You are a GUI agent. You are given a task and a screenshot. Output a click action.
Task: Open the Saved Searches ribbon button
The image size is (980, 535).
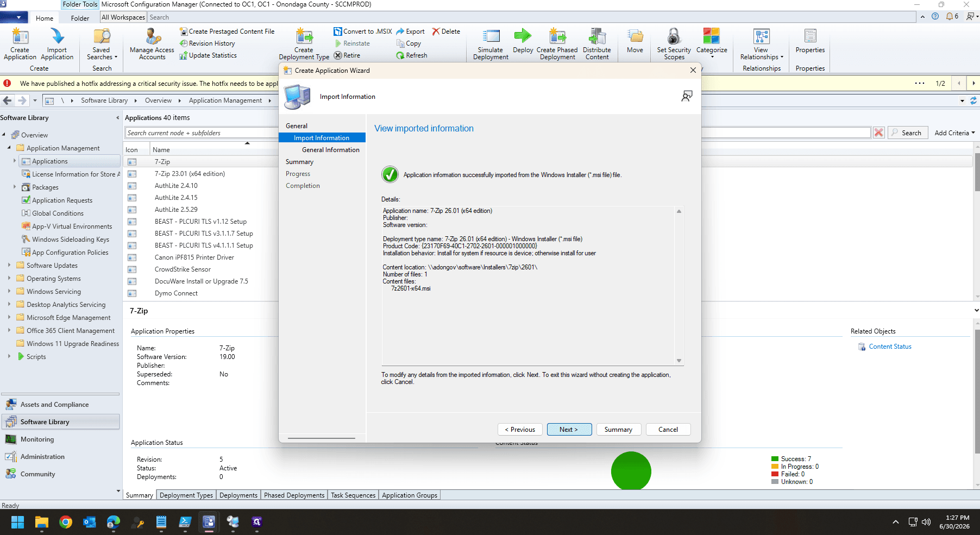point(102,44)
